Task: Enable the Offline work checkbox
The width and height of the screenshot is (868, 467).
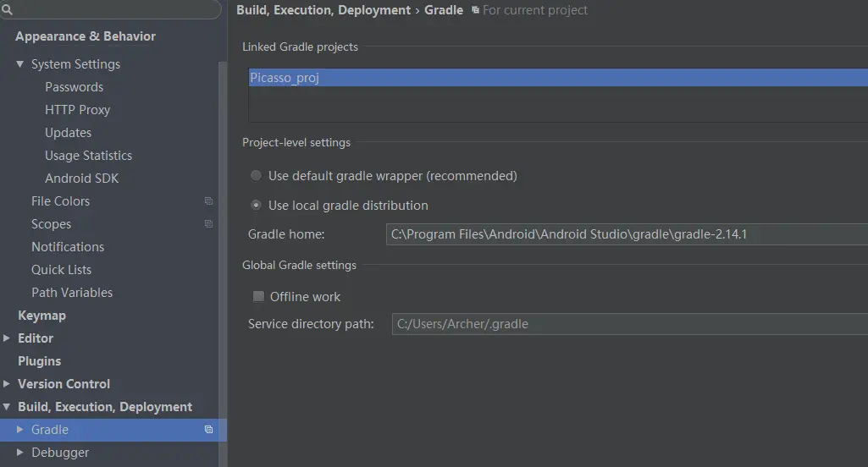Action: (258, 297)
